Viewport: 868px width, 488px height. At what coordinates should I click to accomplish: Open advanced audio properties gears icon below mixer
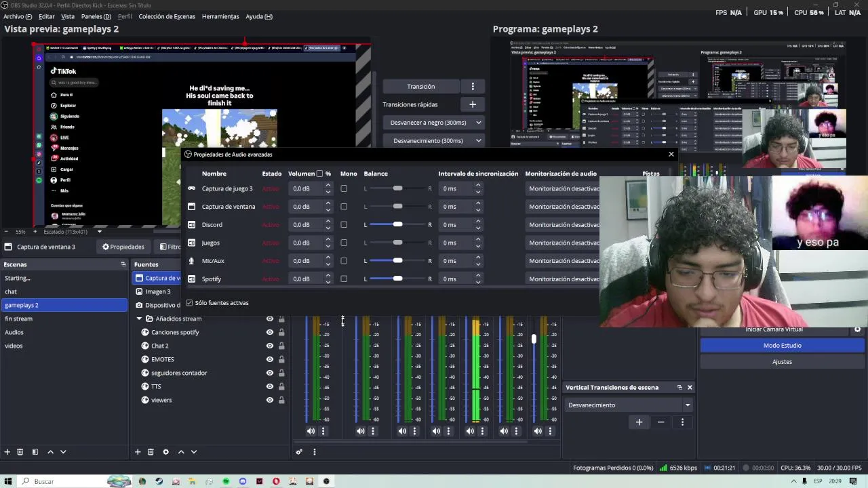coord(299,451)
